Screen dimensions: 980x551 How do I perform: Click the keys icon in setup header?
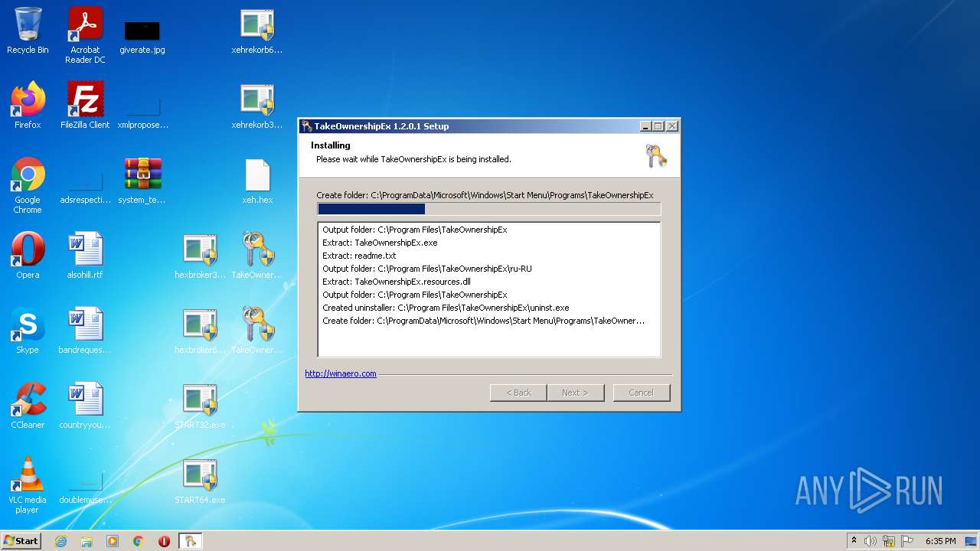656,155
